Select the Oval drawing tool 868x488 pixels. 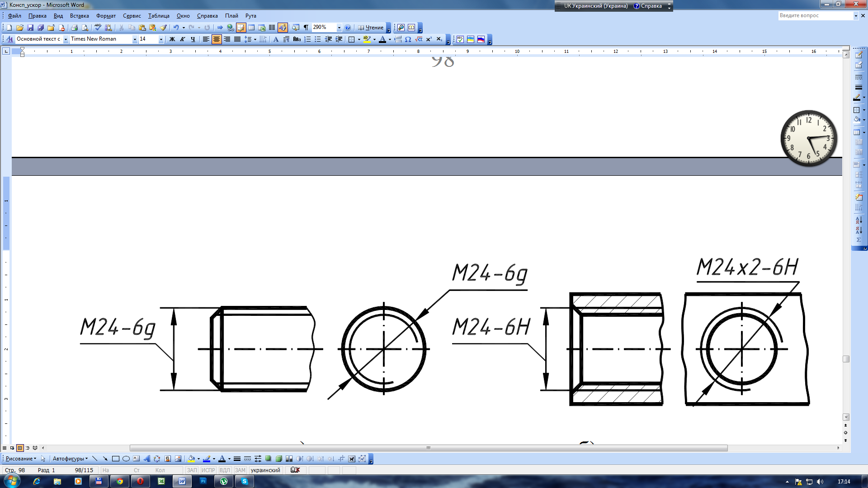126,459
